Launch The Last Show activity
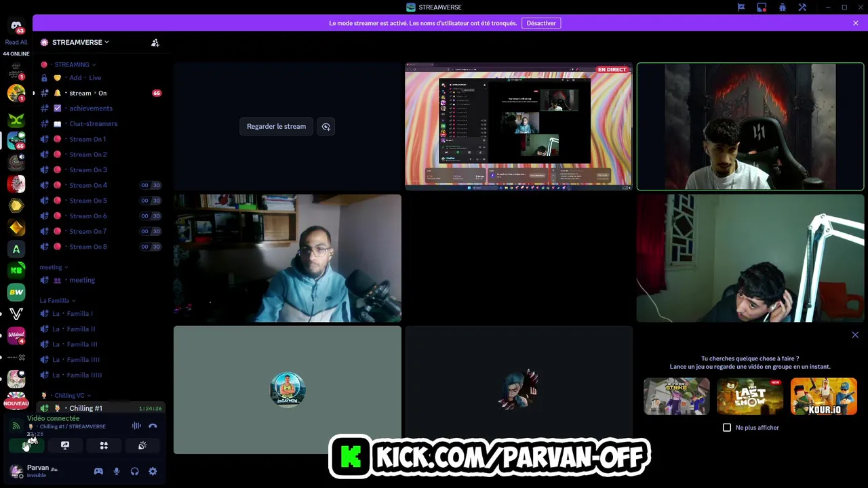Image resolution: width=868 pixels, height=488 pixels. point(750,396)
